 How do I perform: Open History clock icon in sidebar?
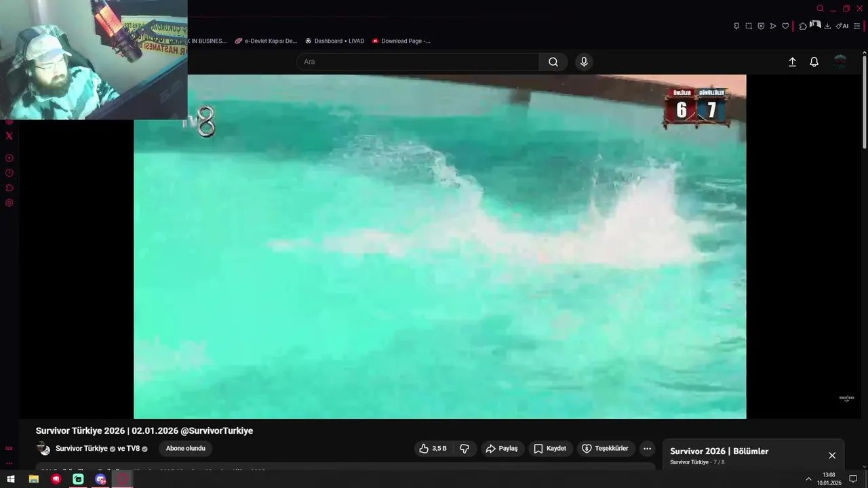tap(9, 173)
